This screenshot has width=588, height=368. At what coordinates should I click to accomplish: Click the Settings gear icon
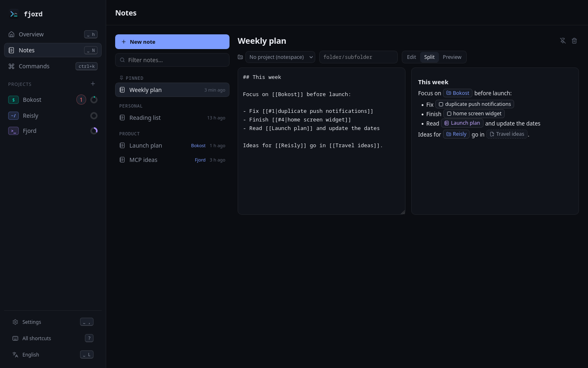pos(16,322)
